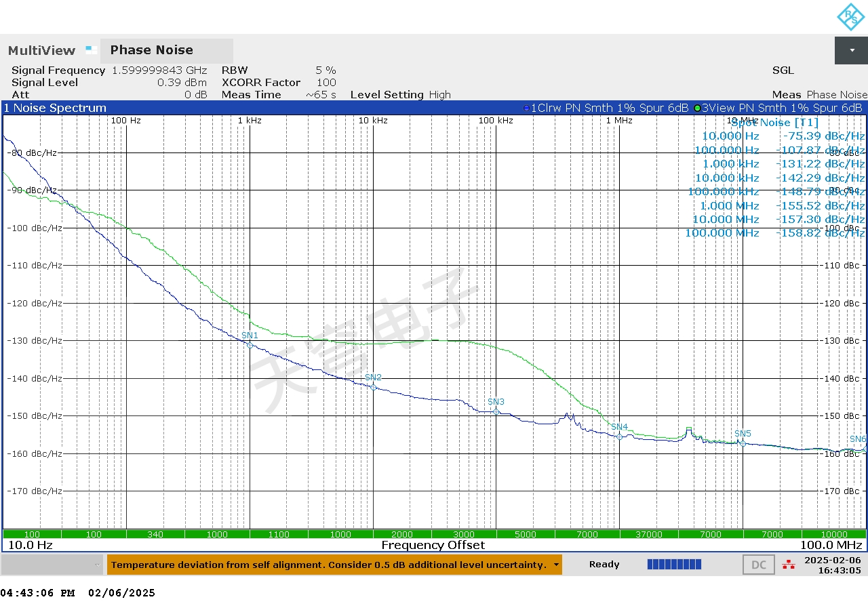
Task: Select the -107.87 dBc/Hz spot noise value
Action: (x=821, y=150)
